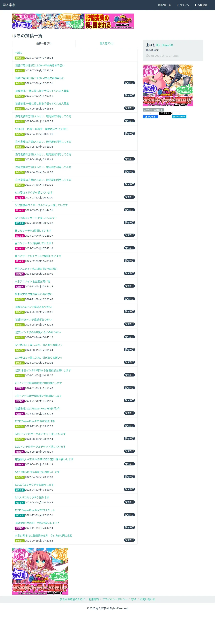
Task: Open 記事一覧 in the top navbar
Action: point(165,5)
